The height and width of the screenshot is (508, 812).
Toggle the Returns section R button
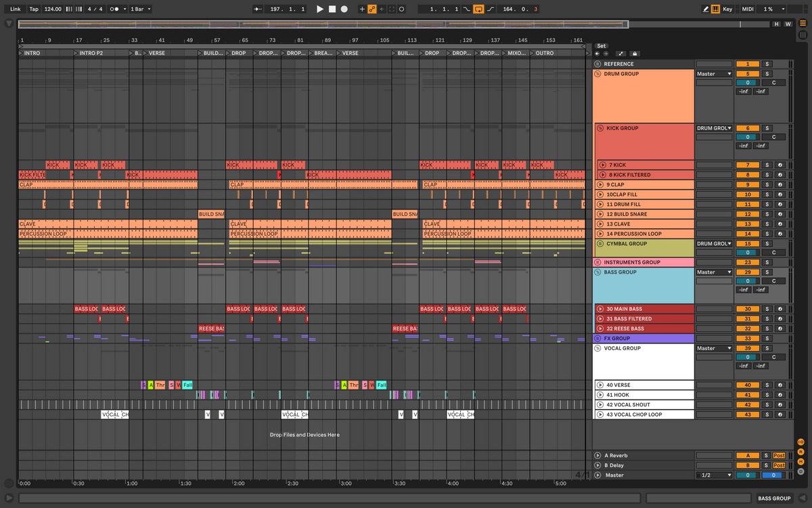point(800,452)
